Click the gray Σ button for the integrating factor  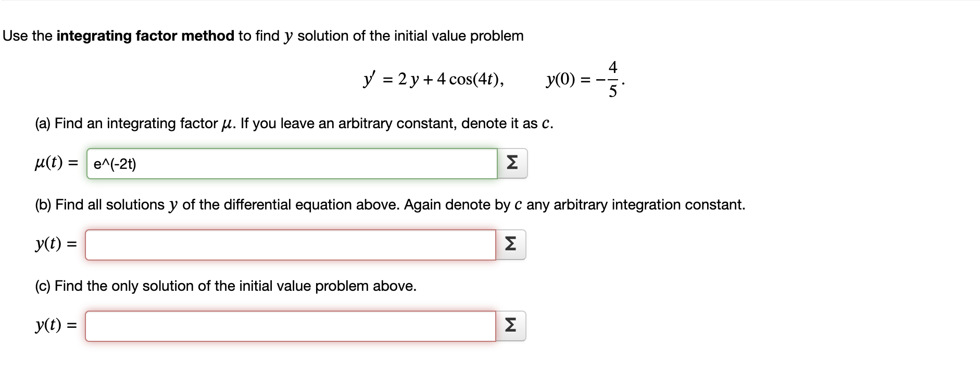tap(512, 164)
